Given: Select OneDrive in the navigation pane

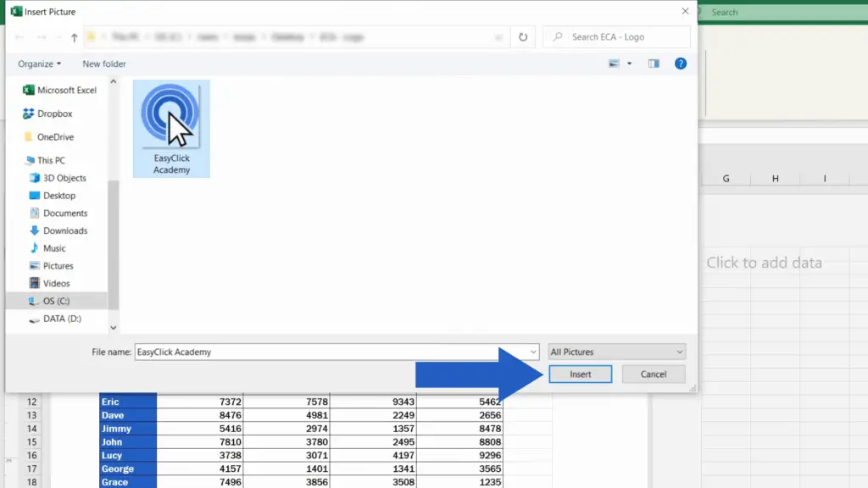Looking at the screenshot, I should tap(48, 136).
